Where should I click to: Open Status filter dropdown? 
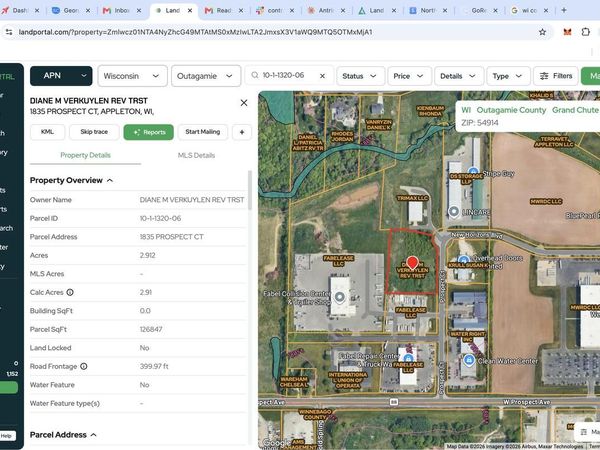click(x=360, y=76)
